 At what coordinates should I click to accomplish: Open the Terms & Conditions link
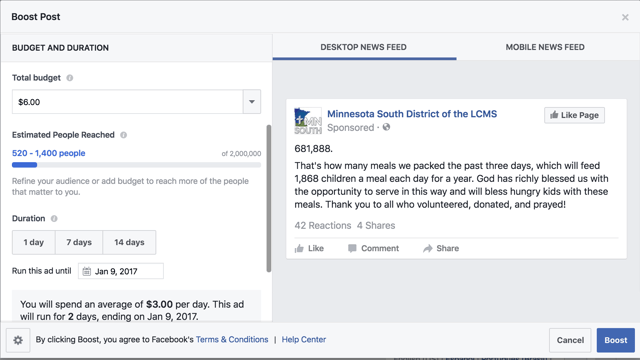(232, 340)
